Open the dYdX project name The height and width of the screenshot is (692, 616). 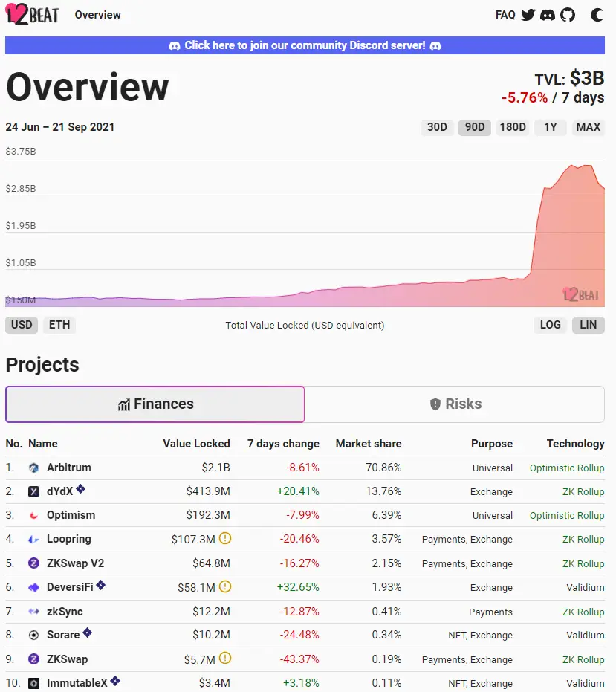point(59,491)
